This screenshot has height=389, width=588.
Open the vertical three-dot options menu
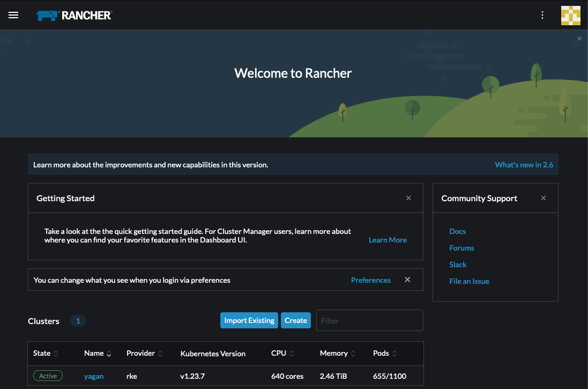542,15
